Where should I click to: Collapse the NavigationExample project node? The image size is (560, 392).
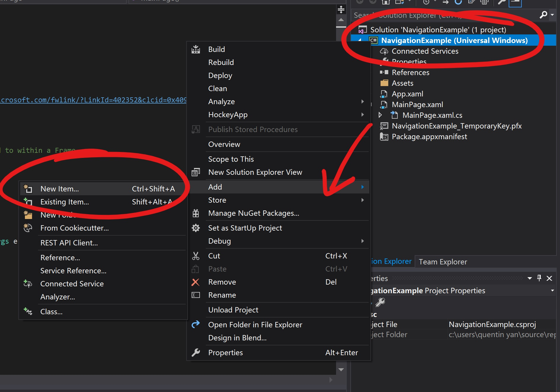tap(360, 40)
